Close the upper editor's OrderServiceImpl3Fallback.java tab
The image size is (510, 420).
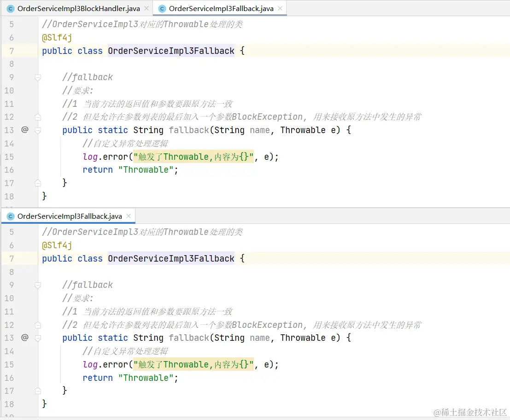[280, 8]
